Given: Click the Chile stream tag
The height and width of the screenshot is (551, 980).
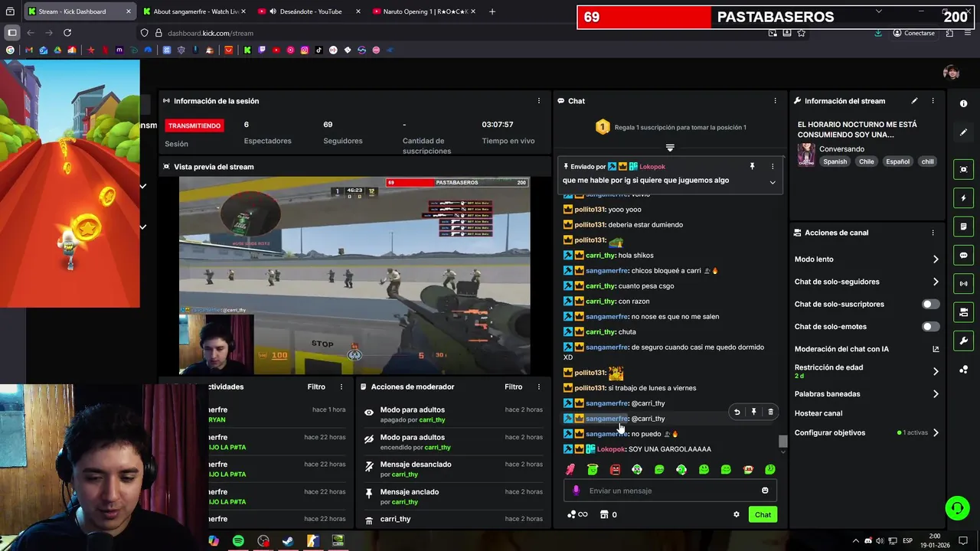Looking at the screenshot, I should click(866, 161).
